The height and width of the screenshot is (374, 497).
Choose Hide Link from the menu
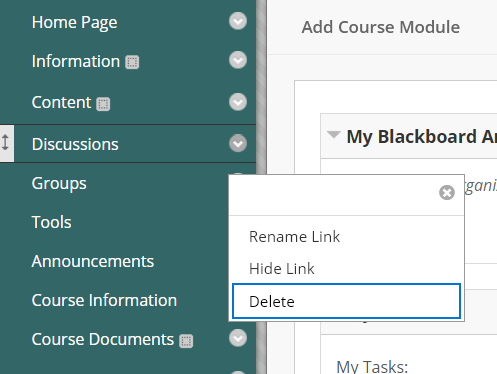point(282,269)
